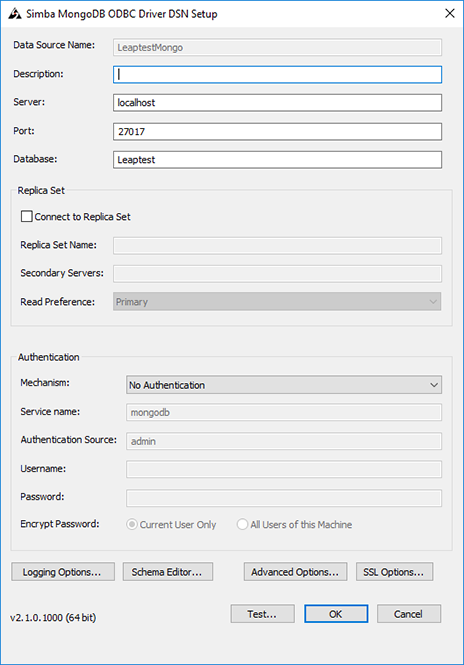
Task: Open Logging Options dialog
Action: [63, 572]
